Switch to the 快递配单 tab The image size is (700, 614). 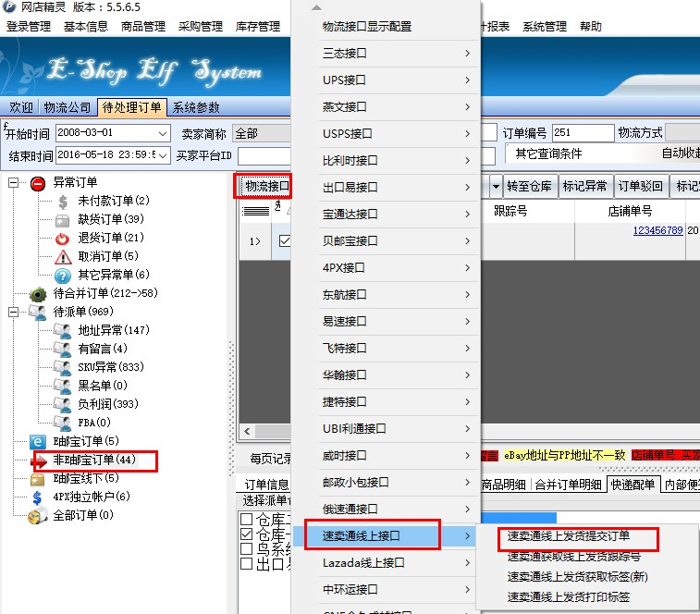(632, 485)
